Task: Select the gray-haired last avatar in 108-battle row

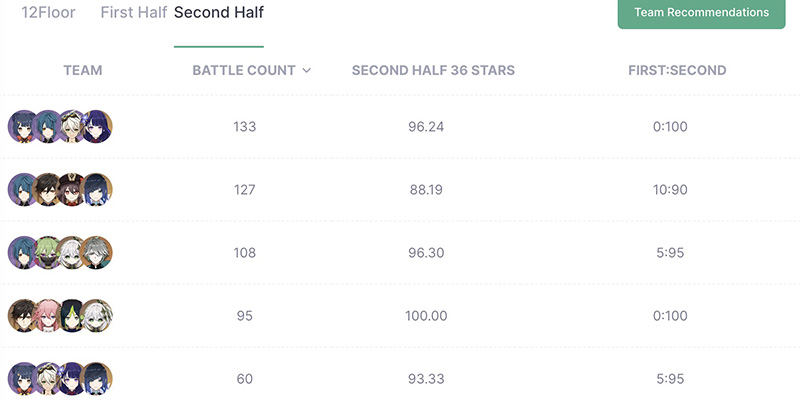Action: click(x=96, y=253)
